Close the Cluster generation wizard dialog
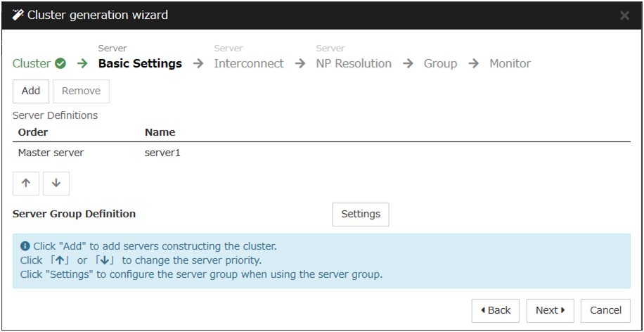 coord(624,15)
